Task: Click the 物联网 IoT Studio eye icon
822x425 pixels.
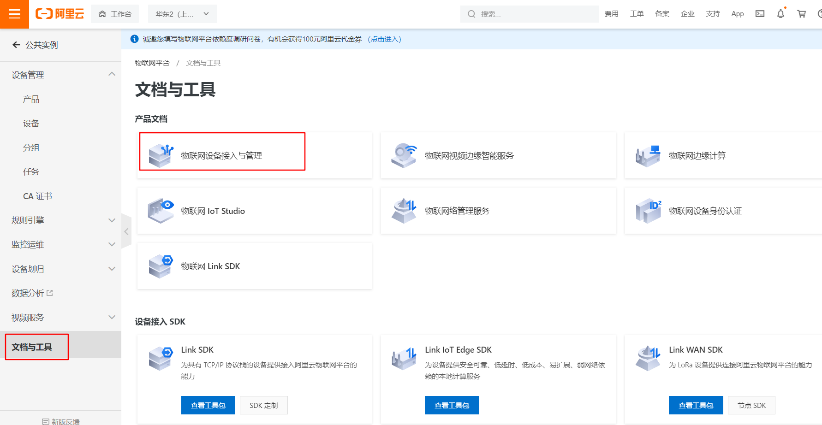Action: [160, 211]
